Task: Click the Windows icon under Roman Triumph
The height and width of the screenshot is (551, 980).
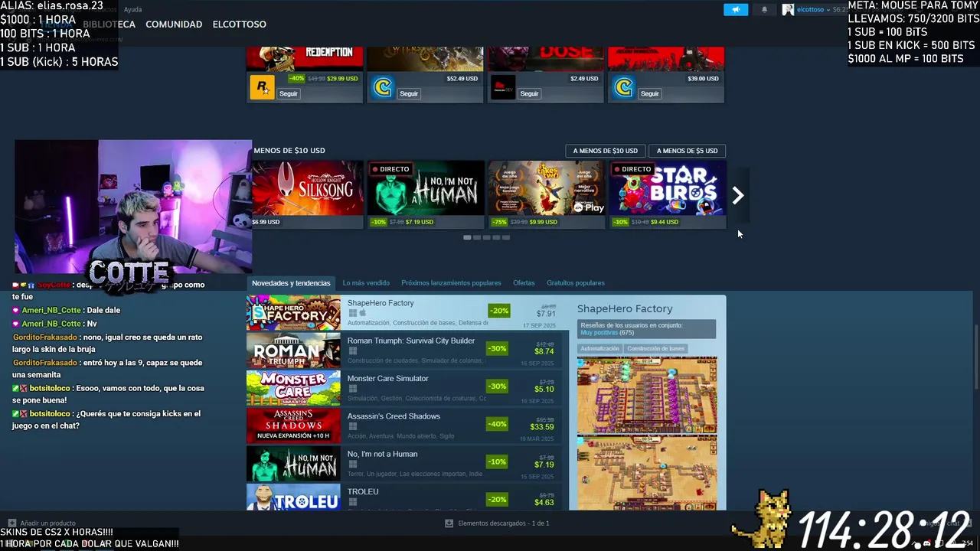Action: click(x=353, y=351)
